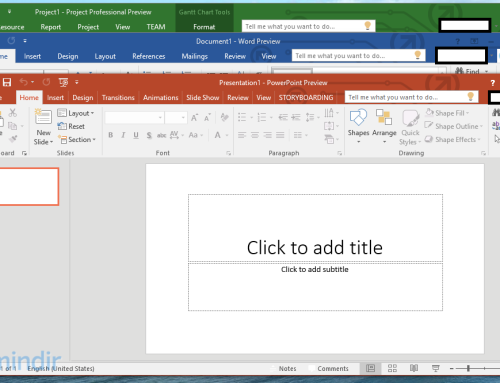Open Word's Ribbon Display Options icon
Image resolution: width=500 pixels, height=383 pixels.
pos(474,41)
